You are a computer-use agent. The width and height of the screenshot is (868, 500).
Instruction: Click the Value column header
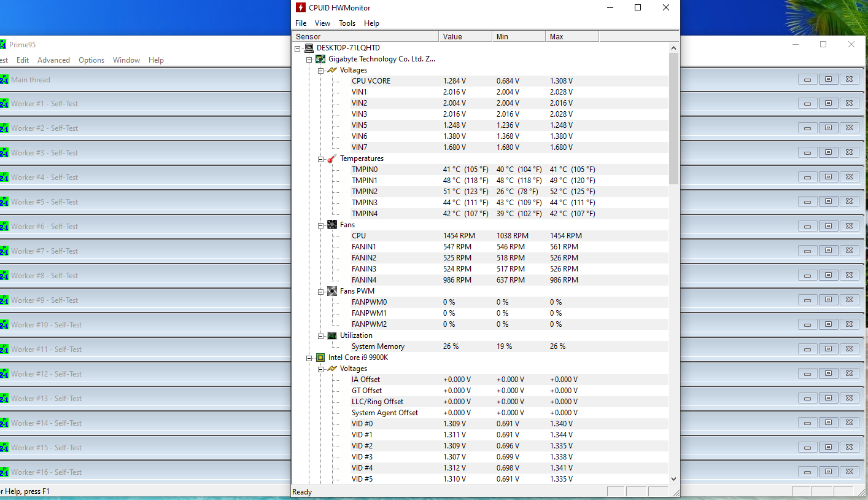point(465,37)
